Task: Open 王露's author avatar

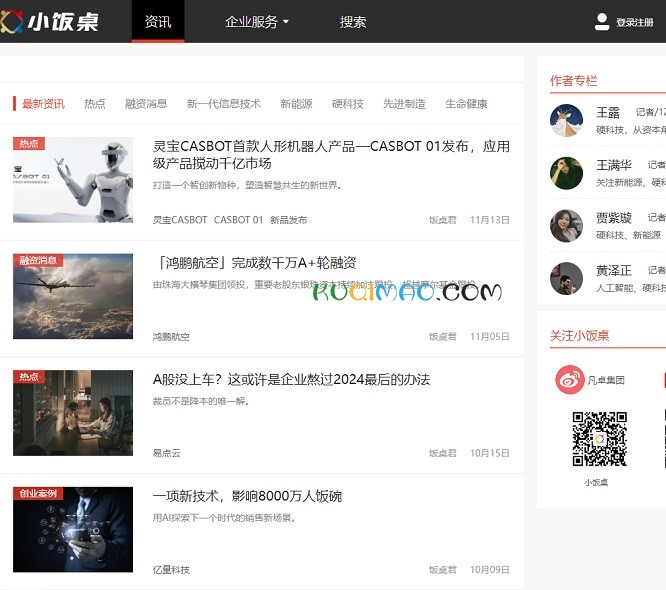Action: [566, 120]
